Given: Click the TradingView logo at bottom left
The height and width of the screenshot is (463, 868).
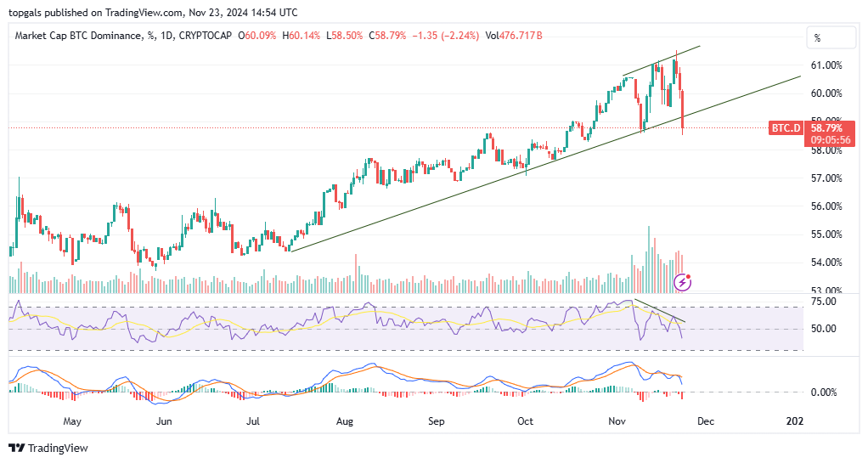Looking at the screenshot, I should click(x=48, y=448).
